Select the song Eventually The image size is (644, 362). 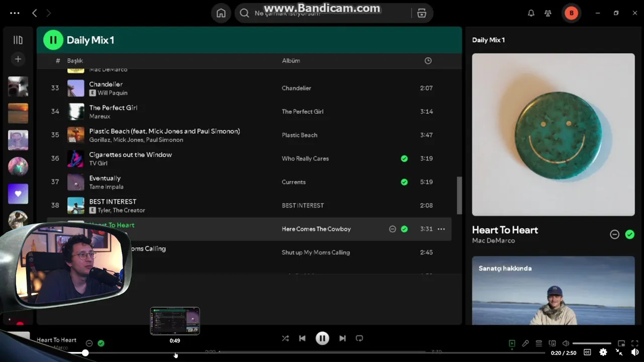[105, 178]
